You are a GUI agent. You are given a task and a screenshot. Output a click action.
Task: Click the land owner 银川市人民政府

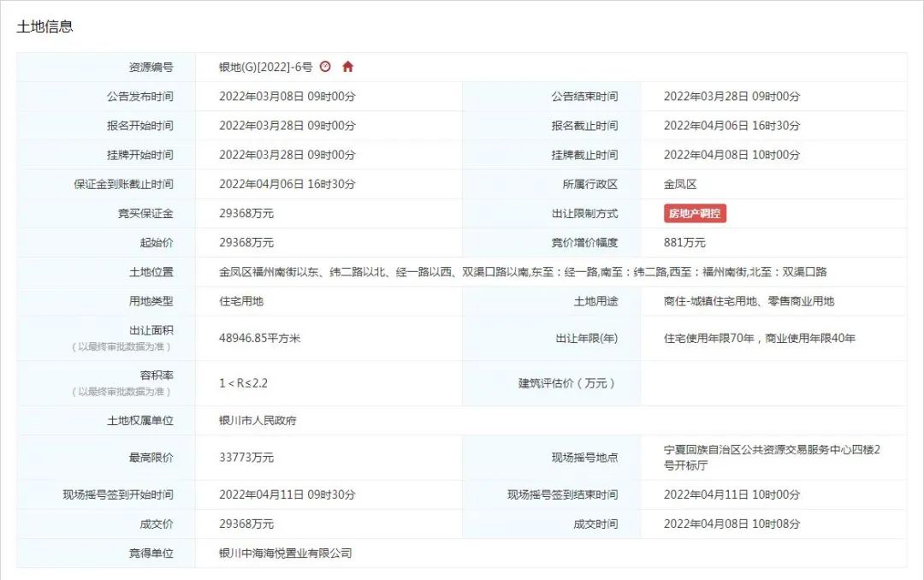(x=258, y=421)
